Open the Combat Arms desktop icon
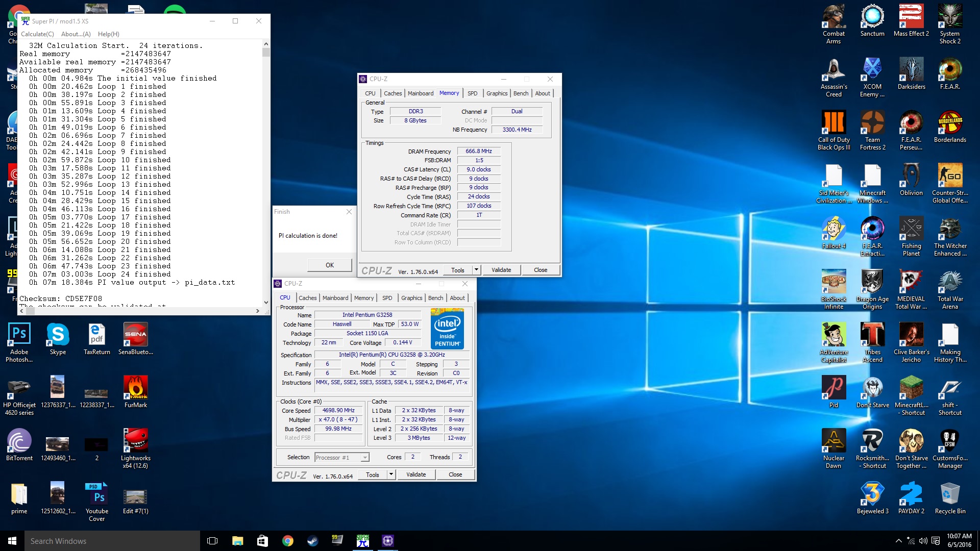Image resolution: width=980 pixels, height=551 pixels. (x=834, y=24)
